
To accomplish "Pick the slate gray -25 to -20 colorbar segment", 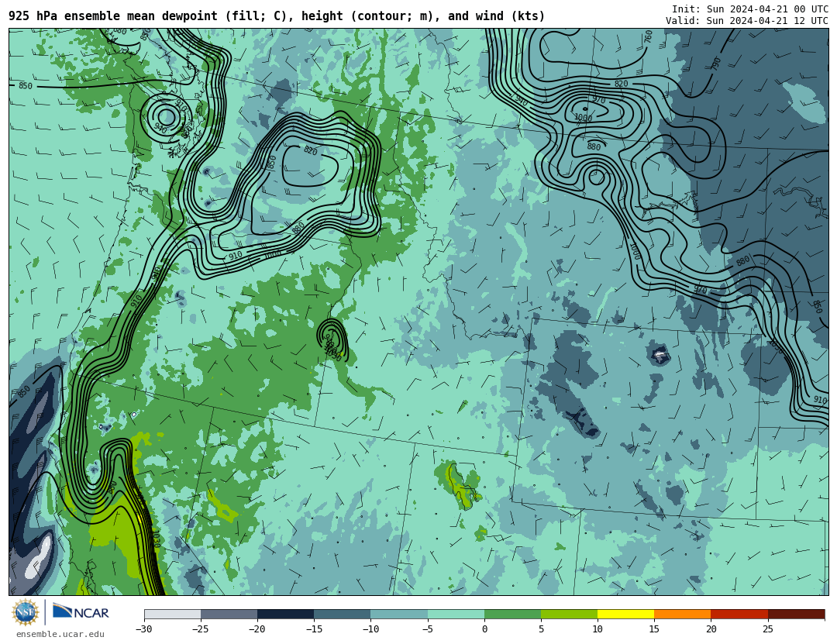I will point(229,614).
